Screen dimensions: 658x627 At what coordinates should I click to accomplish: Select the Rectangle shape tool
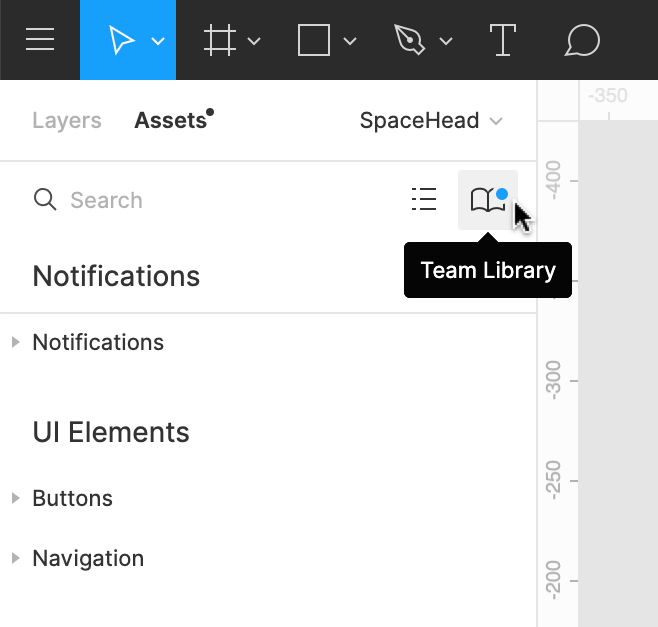tap(314, 41)
